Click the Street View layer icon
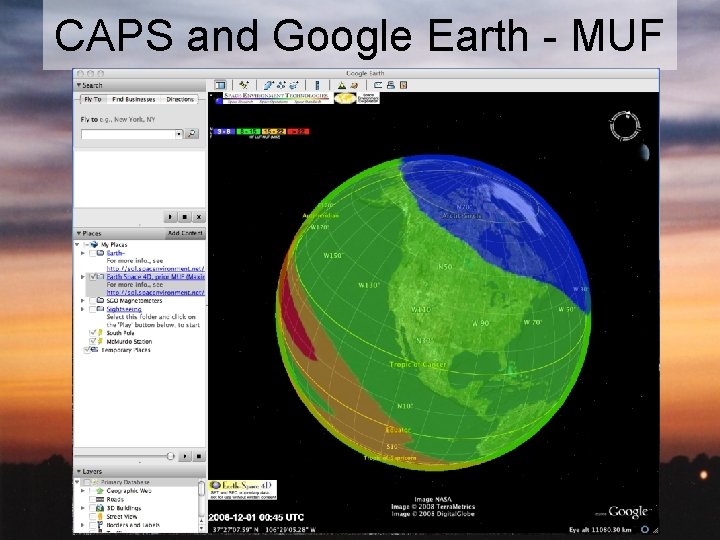The image size is (720, 540). [100, 517]
